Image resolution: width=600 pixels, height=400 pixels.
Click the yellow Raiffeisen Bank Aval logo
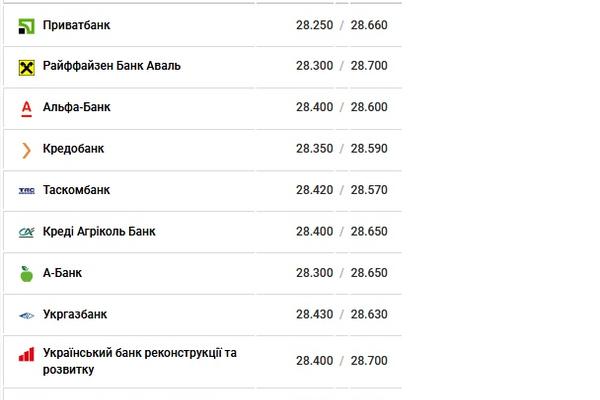(x=26, y=67)
